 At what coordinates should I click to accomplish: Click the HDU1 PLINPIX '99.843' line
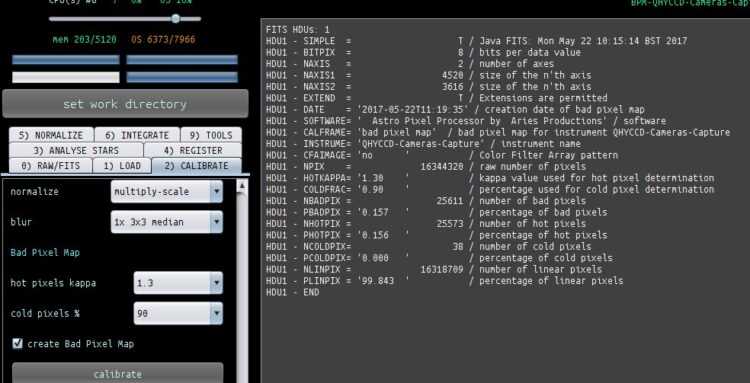click(444, 281)
